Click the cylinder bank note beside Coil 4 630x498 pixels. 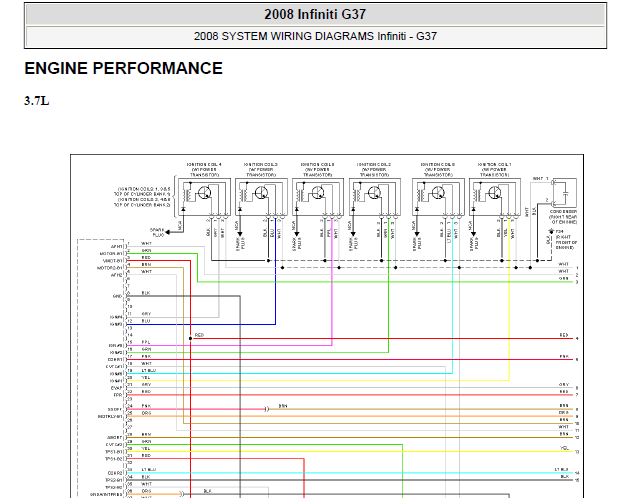[142, 197]
